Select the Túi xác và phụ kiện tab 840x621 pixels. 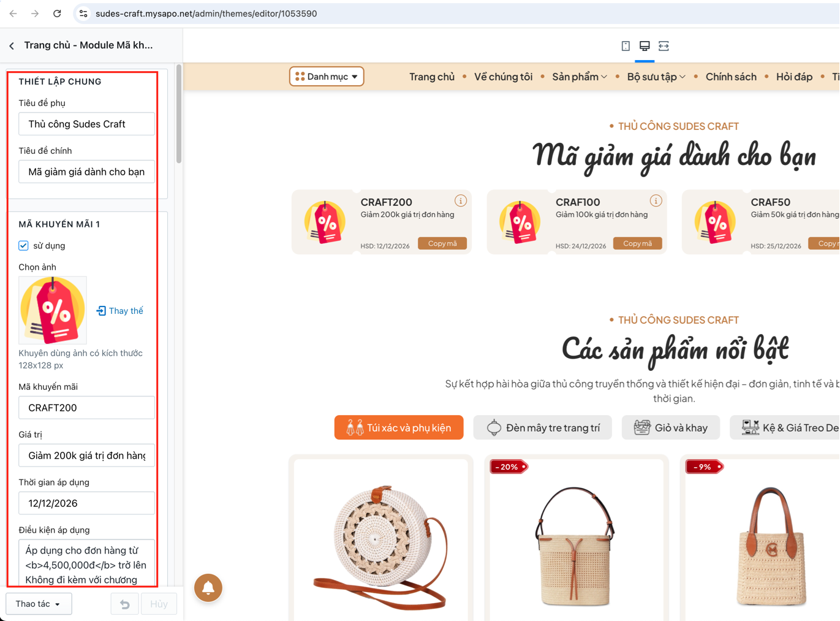coord(399,427)
